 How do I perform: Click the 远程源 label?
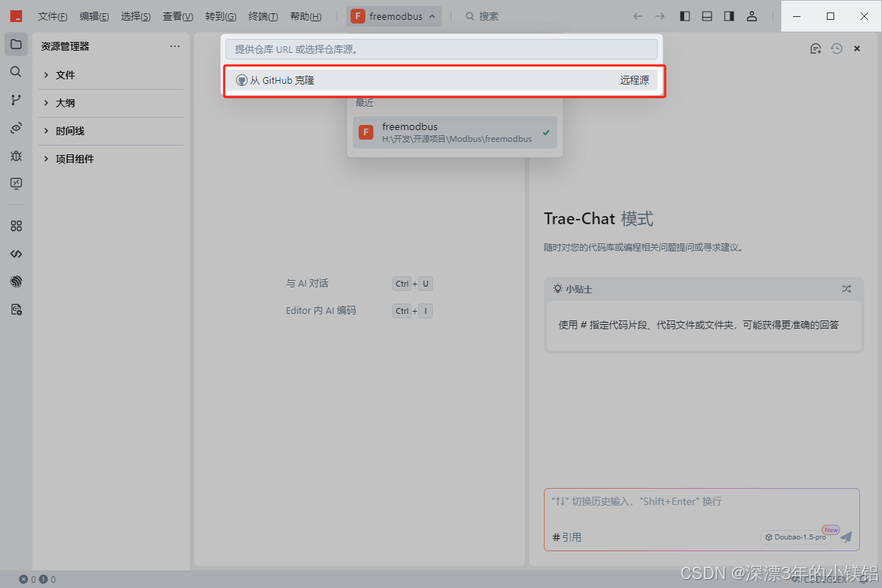tap(634, 80)
